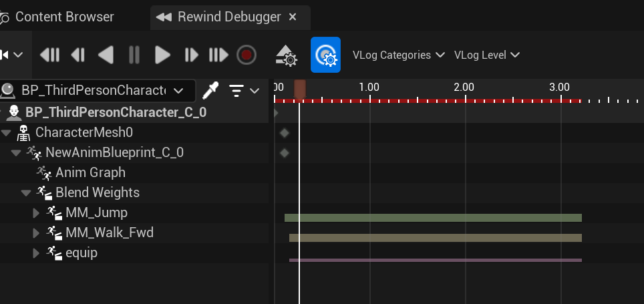Step back one frame
The width and height of the screenshot is (644, 304).
77,55
